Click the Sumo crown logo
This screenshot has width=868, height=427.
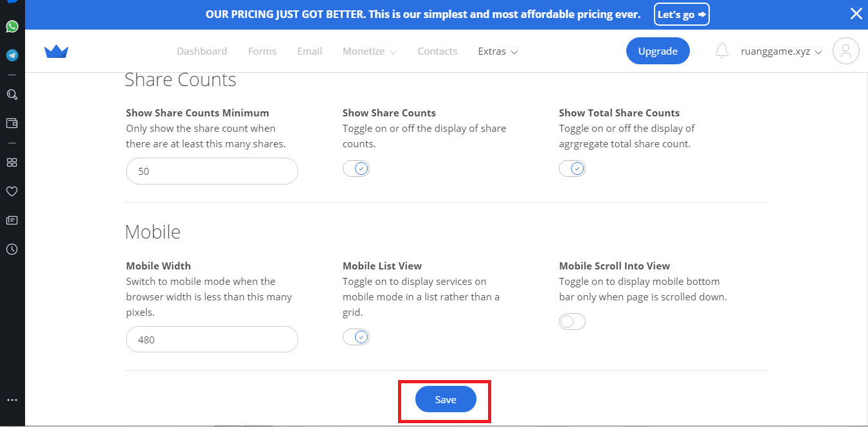[57, 51]
